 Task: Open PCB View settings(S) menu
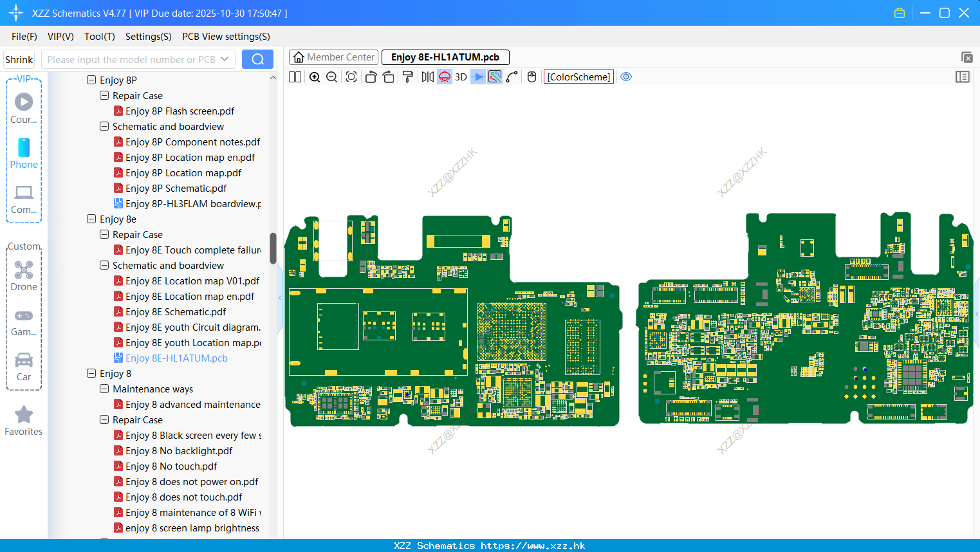pos(226,37)
